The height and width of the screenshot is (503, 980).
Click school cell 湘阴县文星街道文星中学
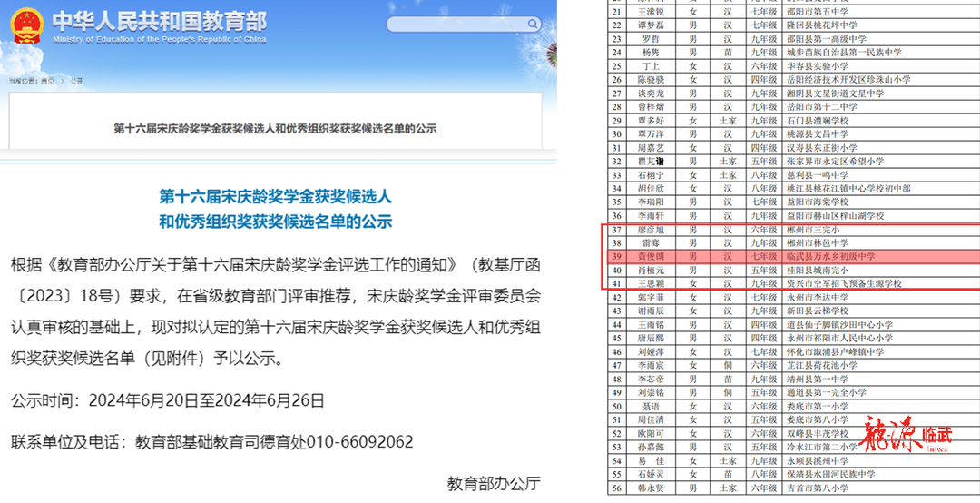point(835,94)
